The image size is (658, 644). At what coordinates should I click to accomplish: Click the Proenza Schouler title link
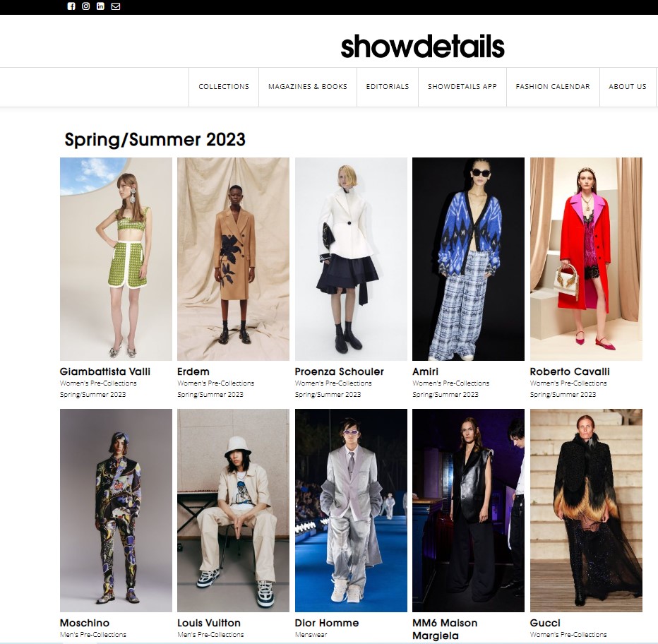pyautogui.click(x=339, y=371)
